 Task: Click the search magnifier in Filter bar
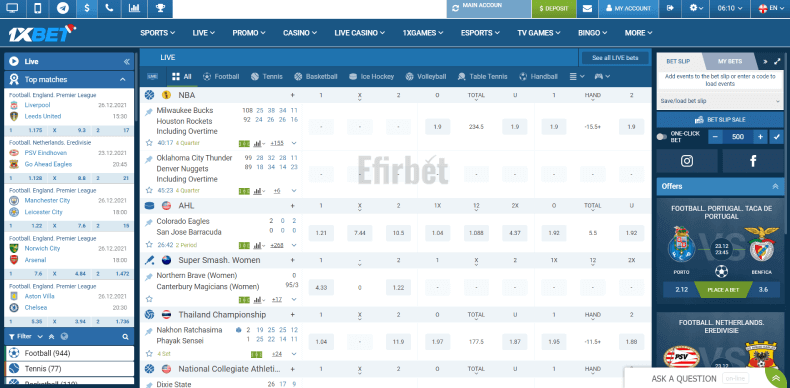tap(125, 337)
